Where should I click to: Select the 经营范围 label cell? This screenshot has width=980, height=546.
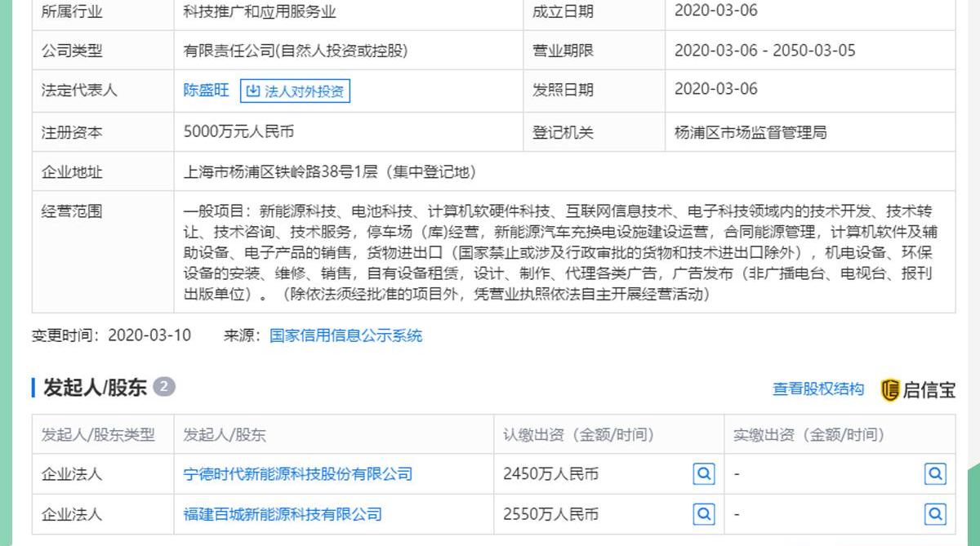click(x=103, y=251)
